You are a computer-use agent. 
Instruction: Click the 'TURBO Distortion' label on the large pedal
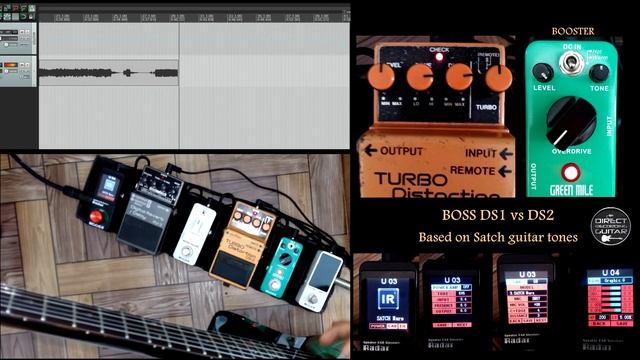439,186
